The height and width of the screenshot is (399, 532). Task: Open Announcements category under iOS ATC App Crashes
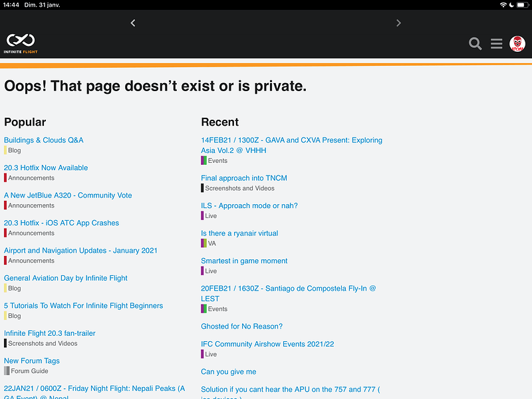pos(29,233)
